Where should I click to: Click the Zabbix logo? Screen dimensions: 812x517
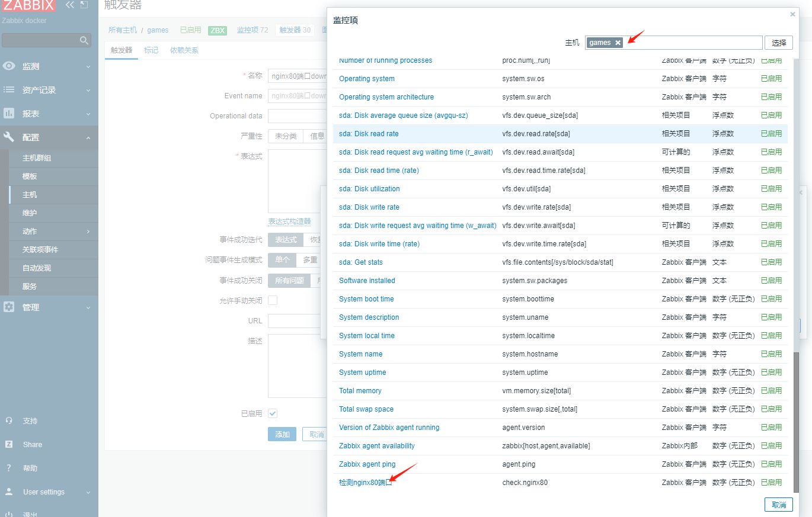pos(28,5)
